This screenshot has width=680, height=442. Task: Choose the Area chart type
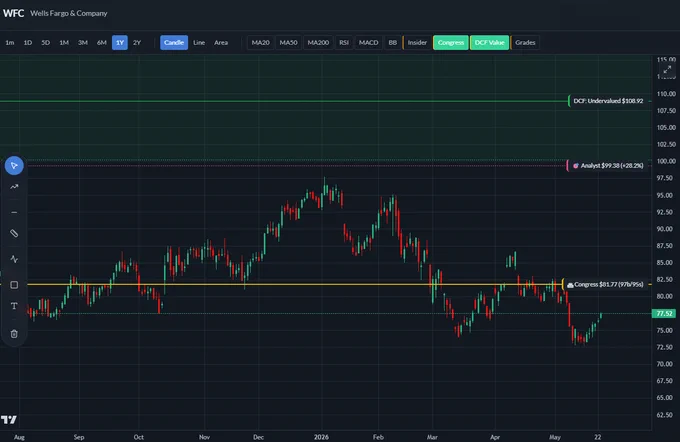pyautogui.click(x=221, y=43)
